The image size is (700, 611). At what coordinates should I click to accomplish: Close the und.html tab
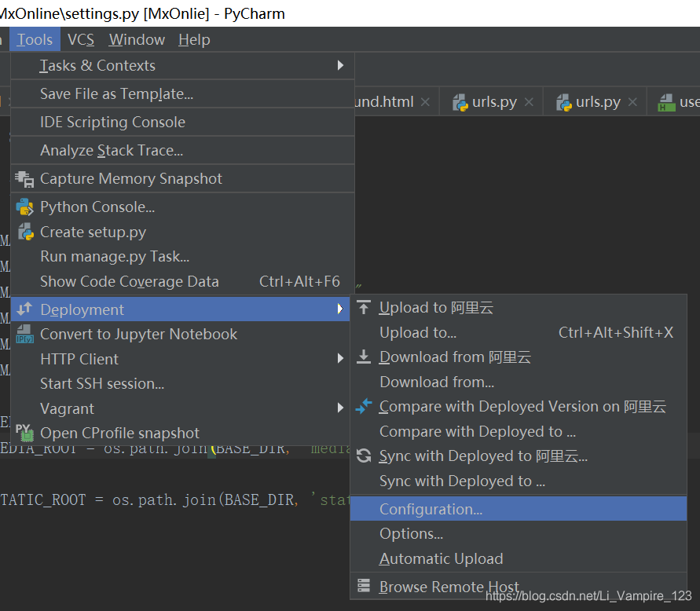426,102
